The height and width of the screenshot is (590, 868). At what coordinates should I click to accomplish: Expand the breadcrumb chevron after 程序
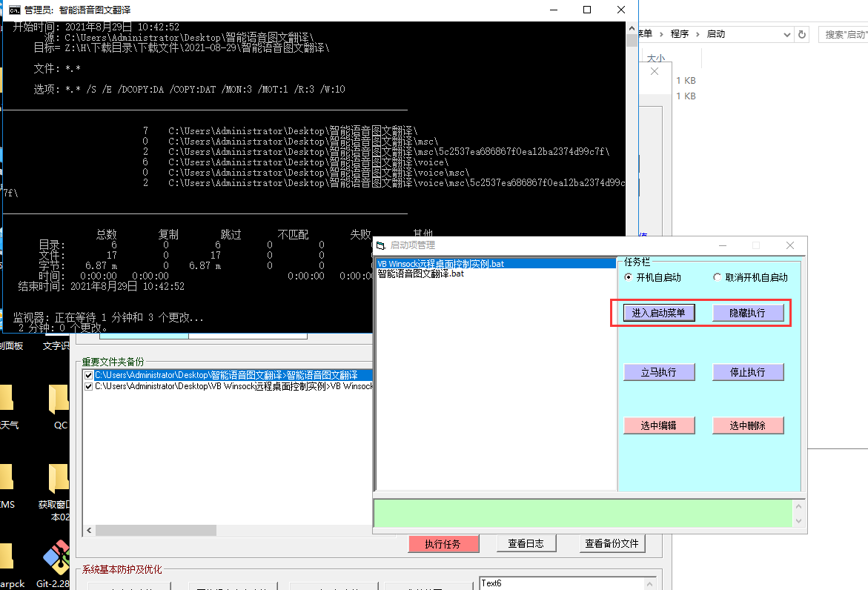pos(697,33)
